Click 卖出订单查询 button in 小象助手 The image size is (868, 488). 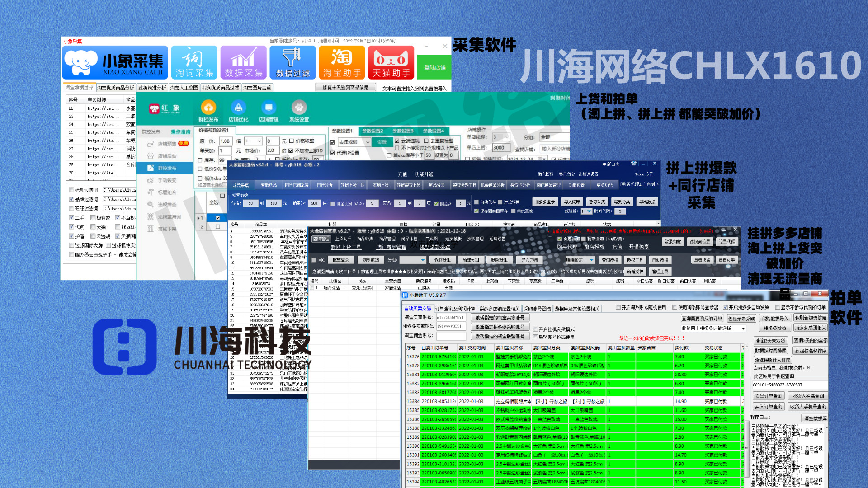(x=769, y=396)
